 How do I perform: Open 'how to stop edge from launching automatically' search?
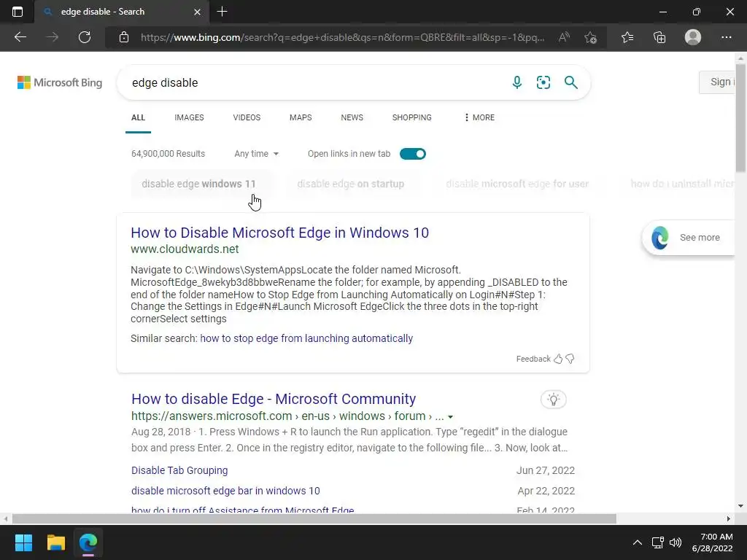coord(306,338)
